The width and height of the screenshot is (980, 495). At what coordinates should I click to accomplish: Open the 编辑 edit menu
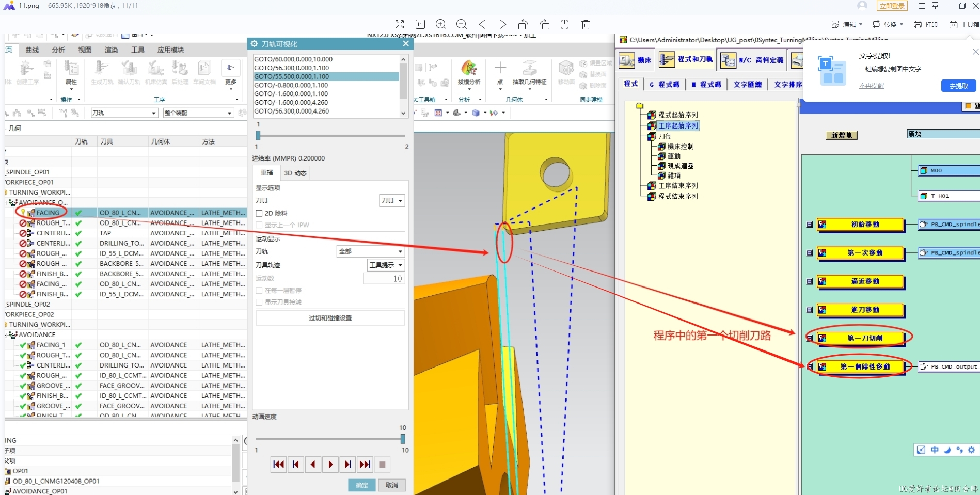846,24
